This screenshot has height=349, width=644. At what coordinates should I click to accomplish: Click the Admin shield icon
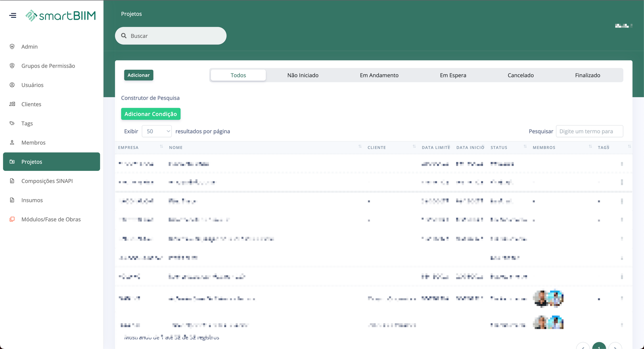[12, 47]
